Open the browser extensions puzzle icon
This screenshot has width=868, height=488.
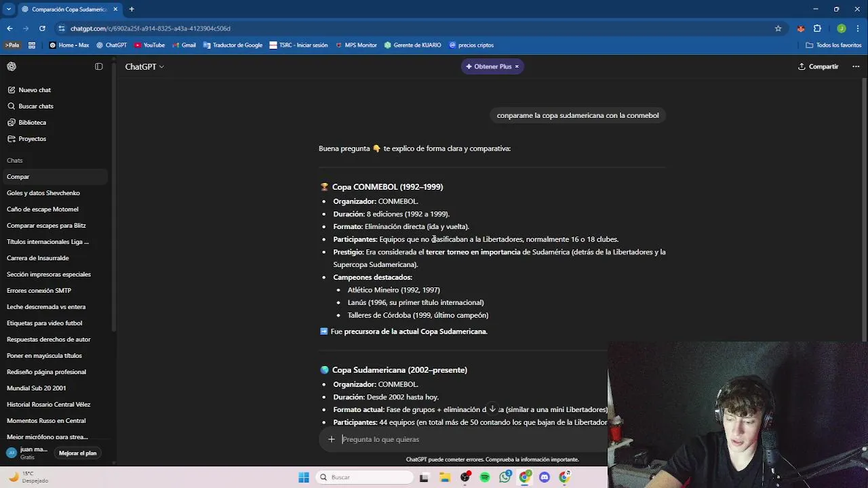(817, 28)
